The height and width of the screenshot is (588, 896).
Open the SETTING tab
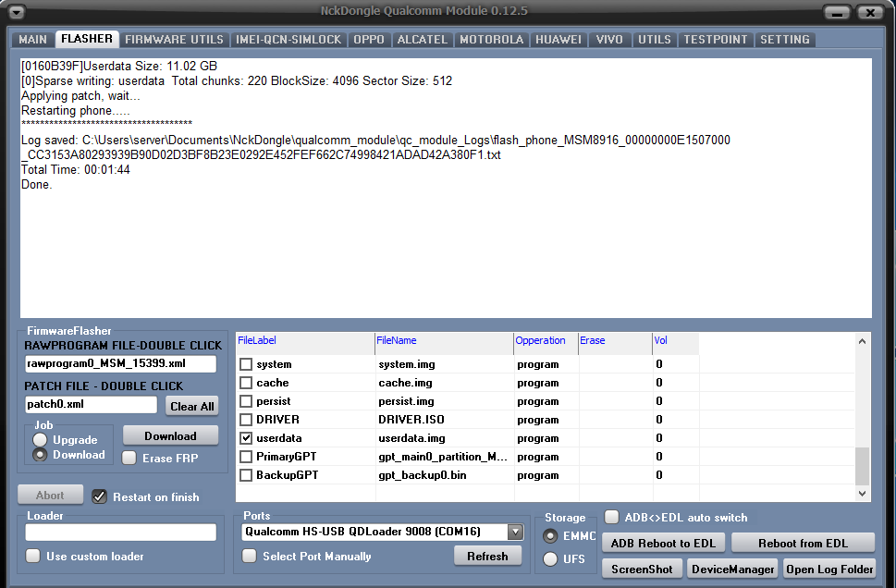pos(784,40)
